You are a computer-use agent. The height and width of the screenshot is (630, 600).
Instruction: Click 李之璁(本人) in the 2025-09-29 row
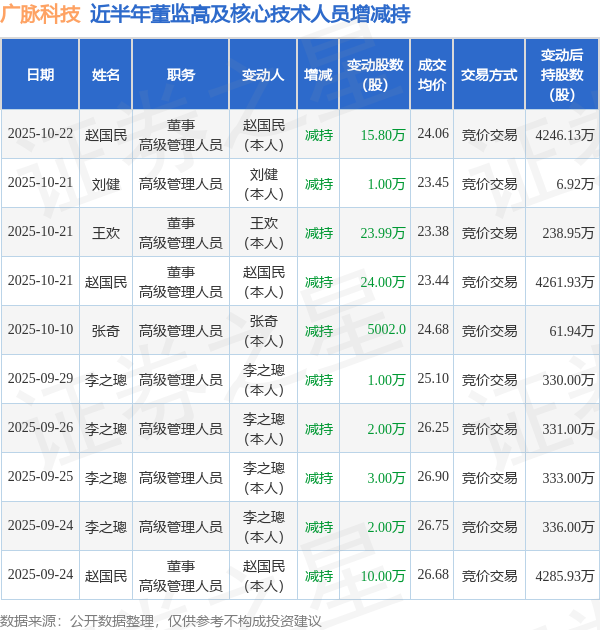[264, 380]
